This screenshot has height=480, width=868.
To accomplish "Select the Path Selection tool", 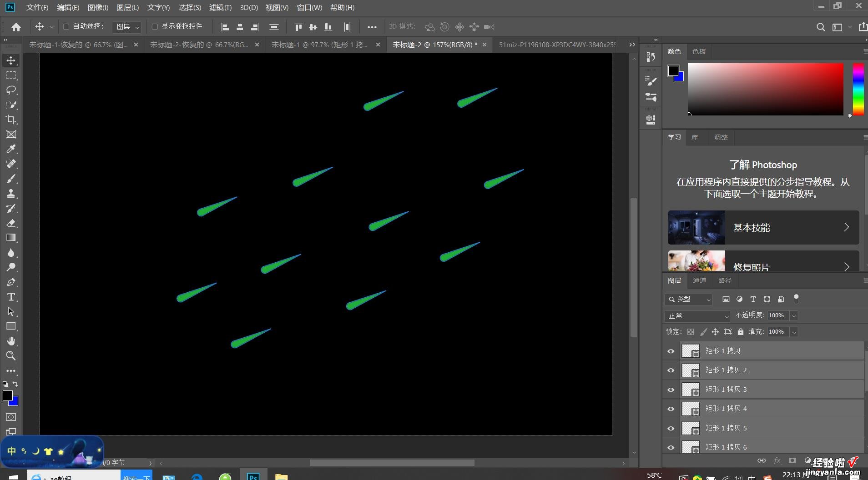I will (x=11, y=312).
